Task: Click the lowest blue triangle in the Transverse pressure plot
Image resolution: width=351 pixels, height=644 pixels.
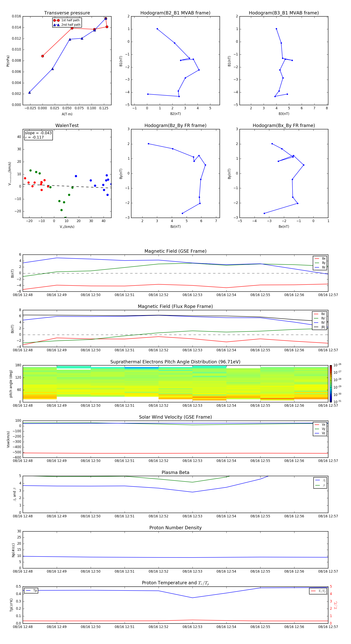Action: (29, 93)
